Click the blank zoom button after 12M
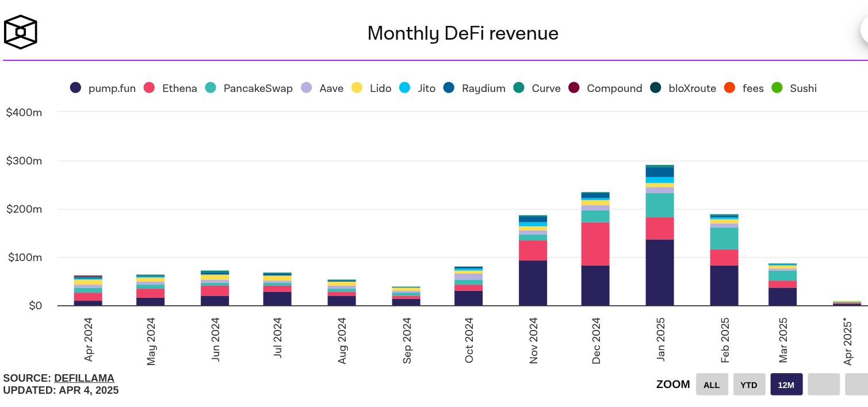Image resolution: width=868 pixels, height=407 pixels. click(x=824, y=385)
